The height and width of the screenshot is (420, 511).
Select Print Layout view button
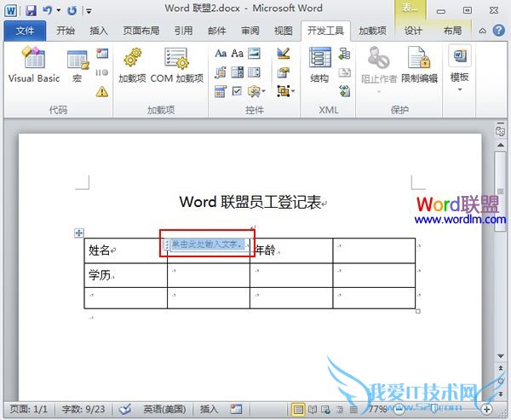(x=298, y=409)
